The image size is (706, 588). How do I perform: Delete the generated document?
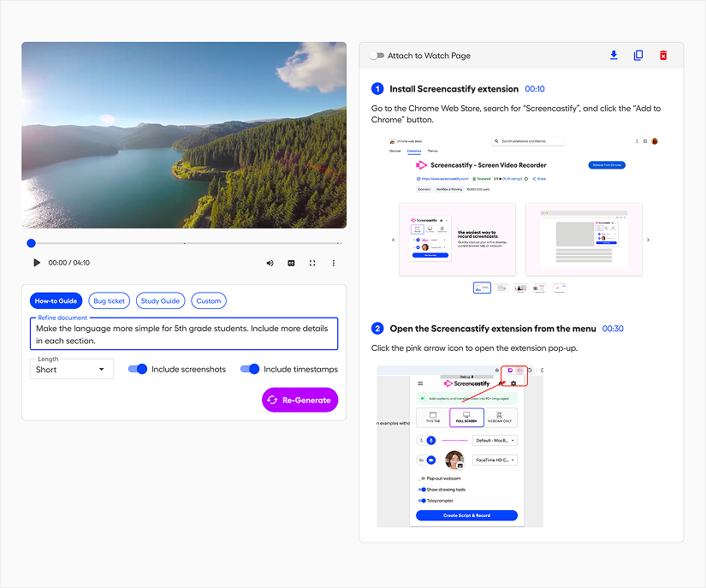pos(663,56)
